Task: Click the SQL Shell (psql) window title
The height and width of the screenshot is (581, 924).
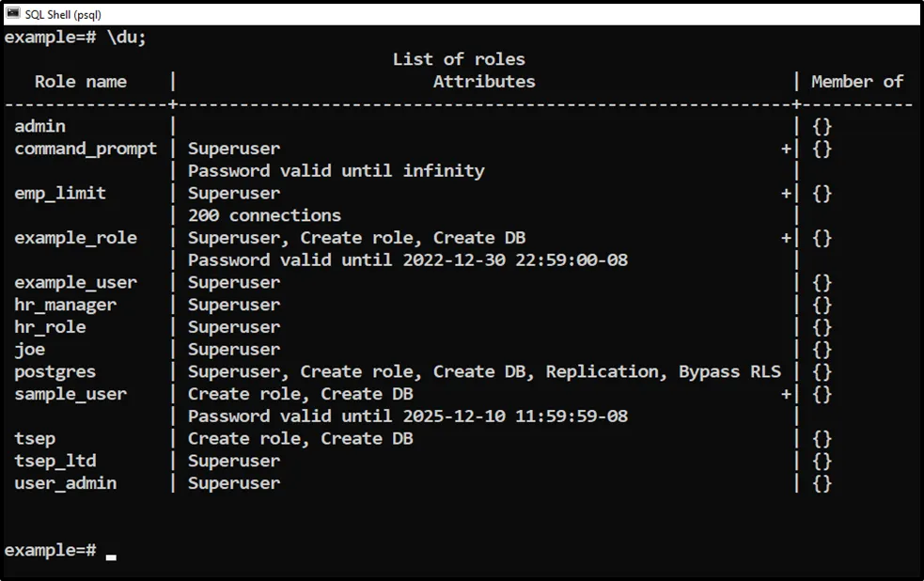Action: (63, 14)
